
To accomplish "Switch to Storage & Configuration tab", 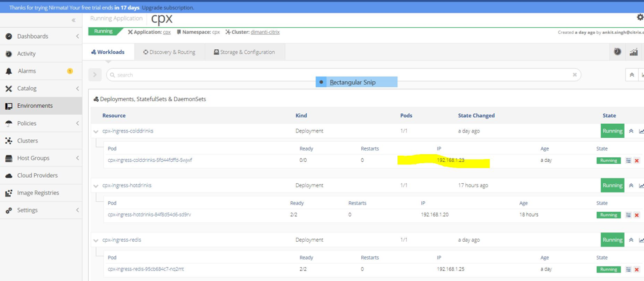I will coord(244,52).
